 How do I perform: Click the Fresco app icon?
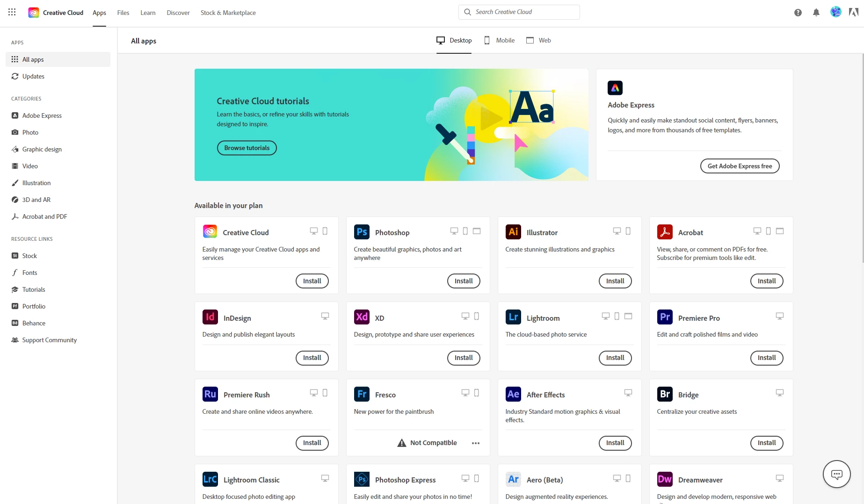[362, 394]
